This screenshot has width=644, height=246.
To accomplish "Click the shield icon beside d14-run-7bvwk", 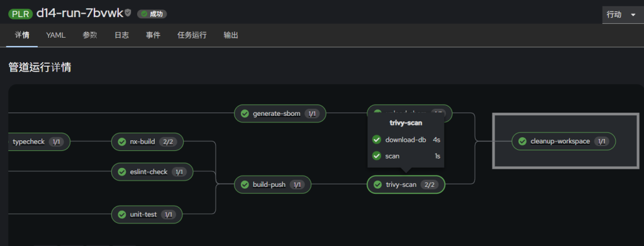I will click(128, 13).
